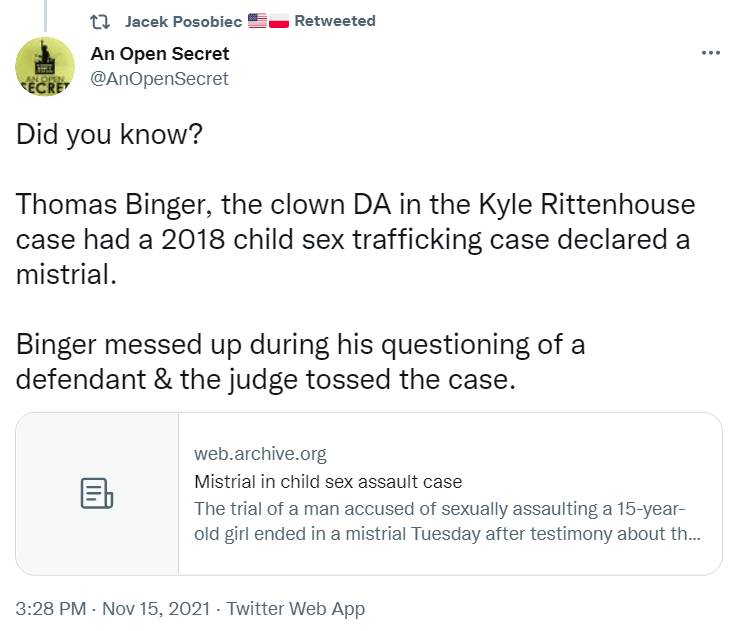This screenshot has height=631, width=742.
Task: Click the 'Binger messed up' paragraph
Action: tap(300, 362)
